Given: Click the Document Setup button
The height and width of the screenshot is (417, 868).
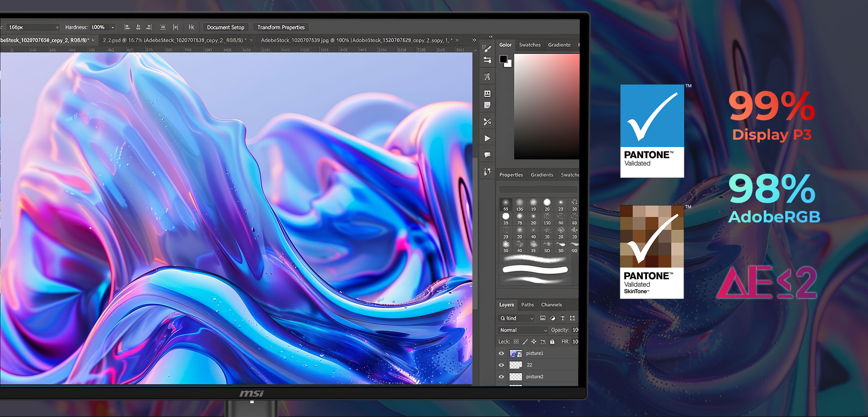Looking at the screenshot, I should point(226,27).
